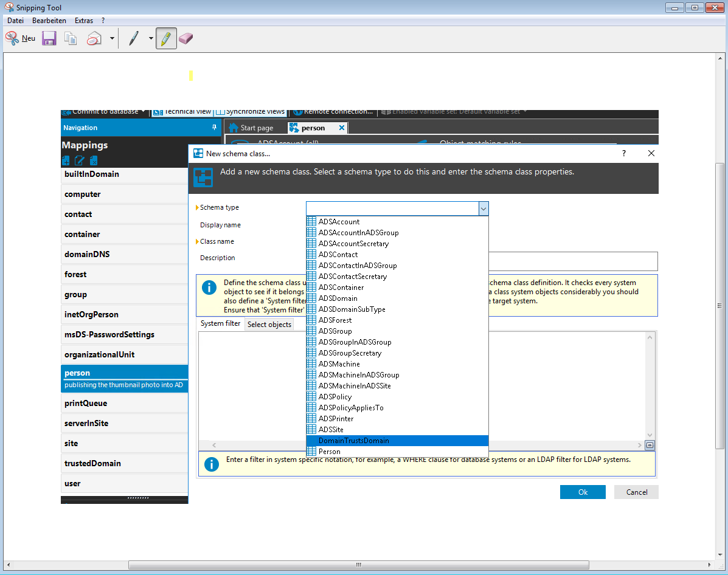Send the snip by email
This screenshot has width=728, height=575.
(x=94, y=38)
